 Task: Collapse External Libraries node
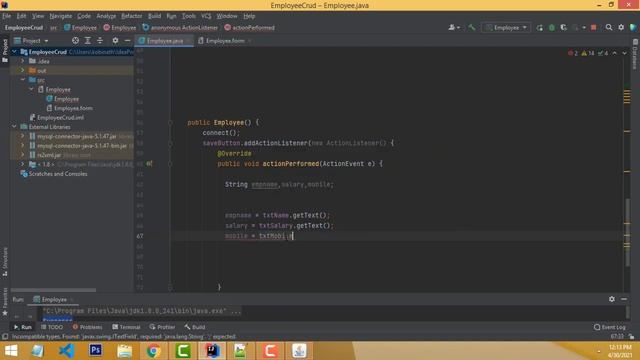(14, 127)
